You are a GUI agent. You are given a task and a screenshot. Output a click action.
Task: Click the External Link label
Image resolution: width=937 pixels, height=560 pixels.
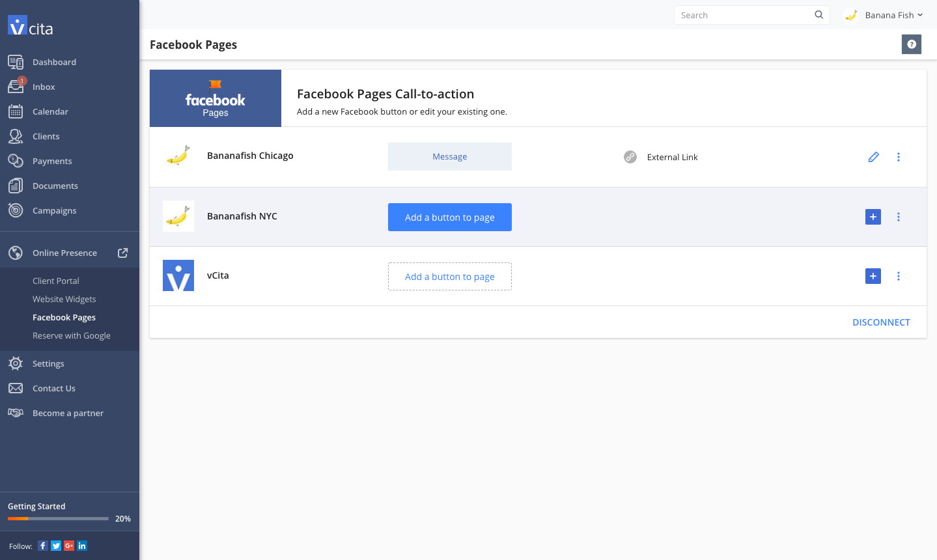pyautogui.click(x=672, y=157)
